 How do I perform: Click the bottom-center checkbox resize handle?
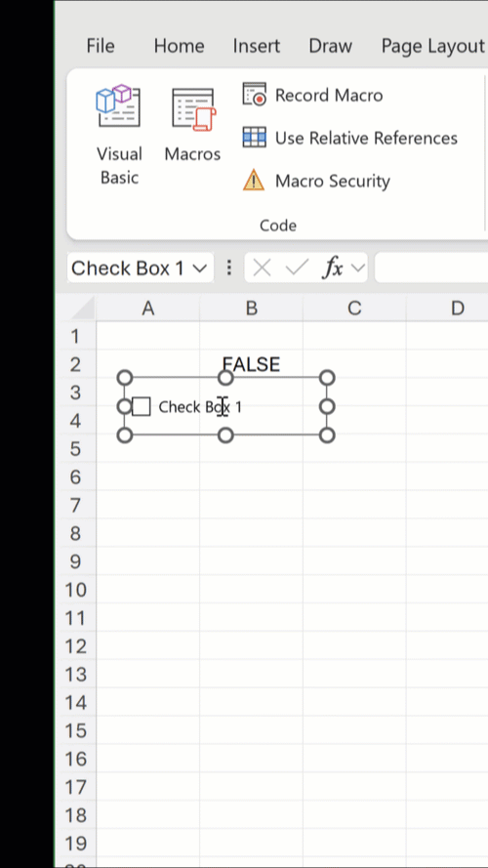(225, 435)
